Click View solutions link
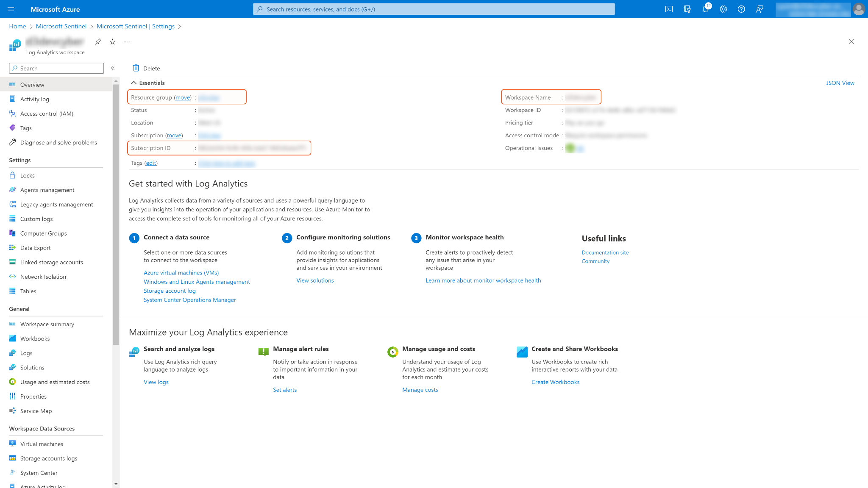868x488 pixels. click(315, 280)
